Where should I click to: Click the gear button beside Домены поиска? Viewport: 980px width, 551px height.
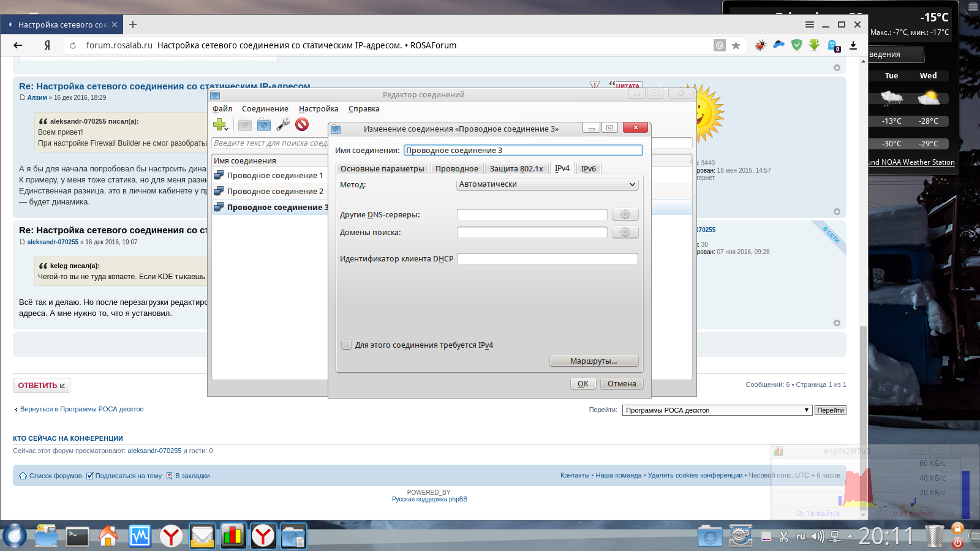pos(625,232)
